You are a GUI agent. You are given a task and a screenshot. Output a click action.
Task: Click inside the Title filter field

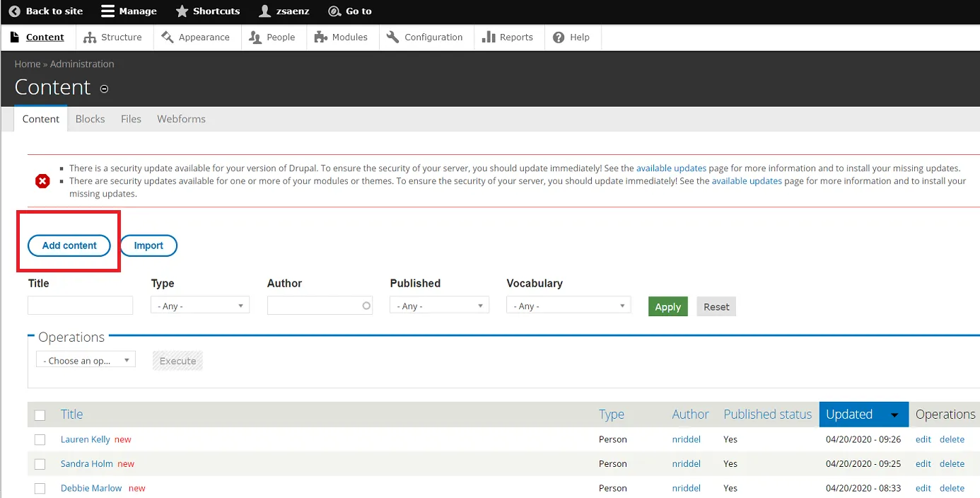tap(80, 305)
